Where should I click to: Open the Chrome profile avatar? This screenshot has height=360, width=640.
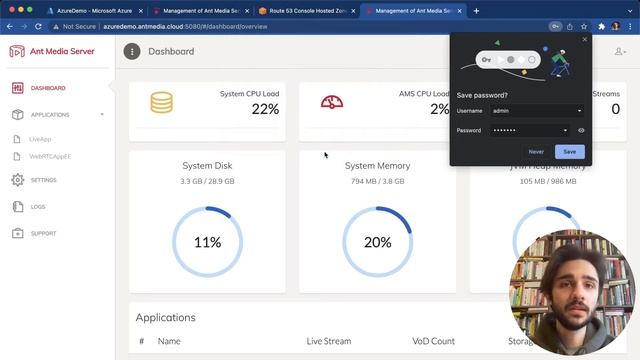click(x=616, y=27)
